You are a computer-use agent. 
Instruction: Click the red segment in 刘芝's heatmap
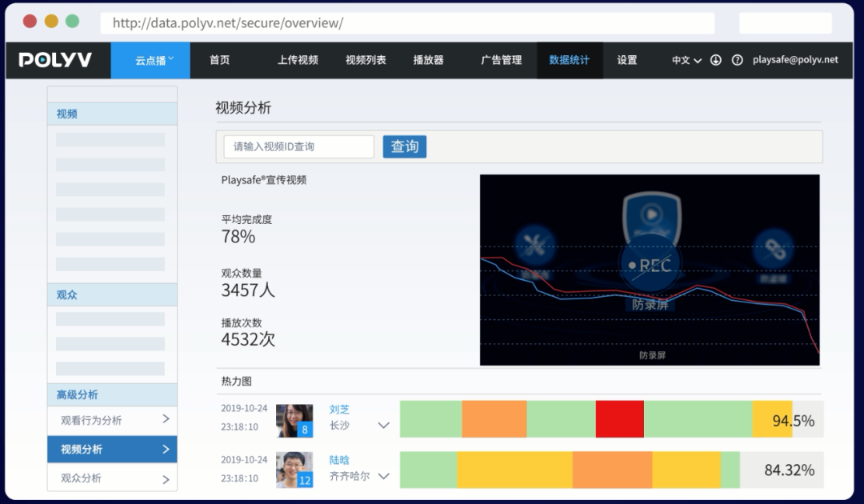[619, 419]
